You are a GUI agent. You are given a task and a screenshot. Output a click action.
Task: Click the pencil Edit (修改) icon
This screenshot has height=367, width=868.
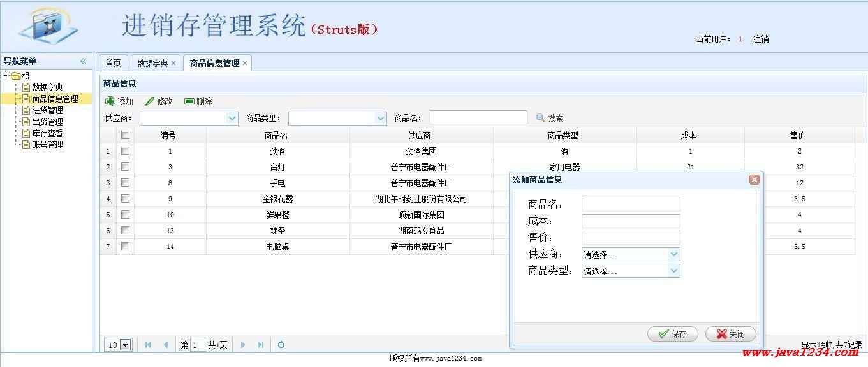(x=150, y=101)
